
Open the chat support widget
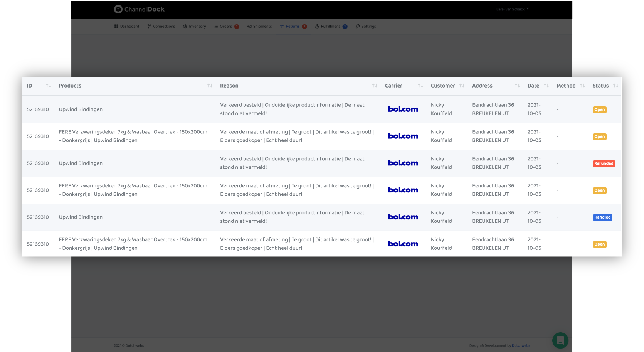click(560, 340)
